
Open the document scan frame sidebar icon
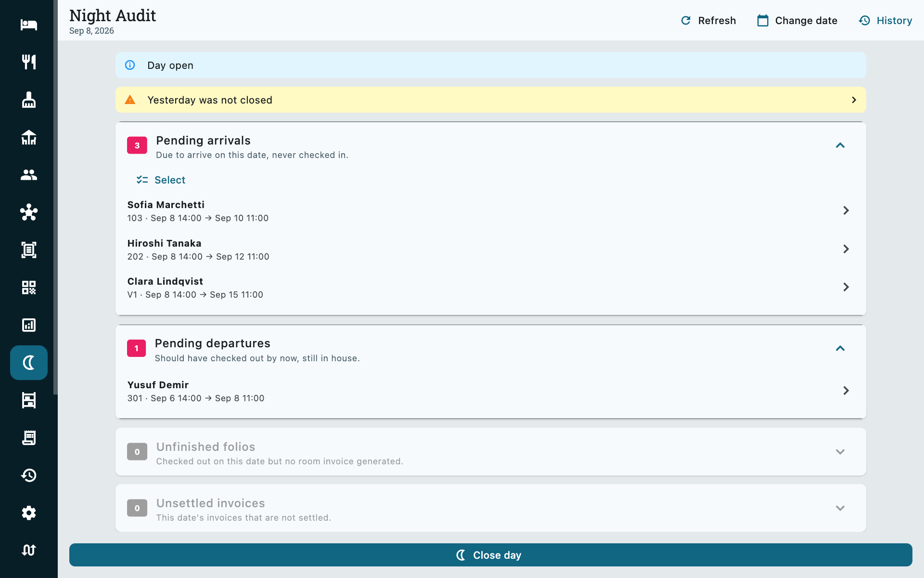tap(29, 250)
